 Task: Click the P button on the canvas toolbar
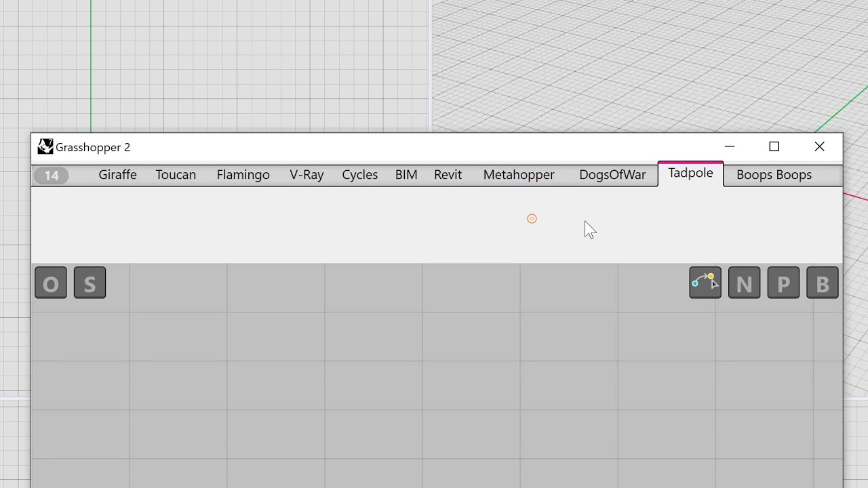(x=783, y=283)
